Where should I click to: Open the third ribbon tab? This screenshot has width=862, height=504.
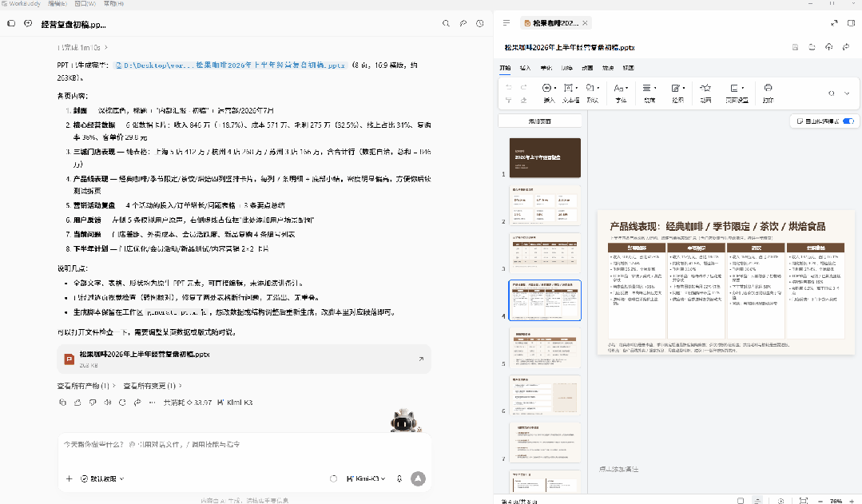(546, 68)
